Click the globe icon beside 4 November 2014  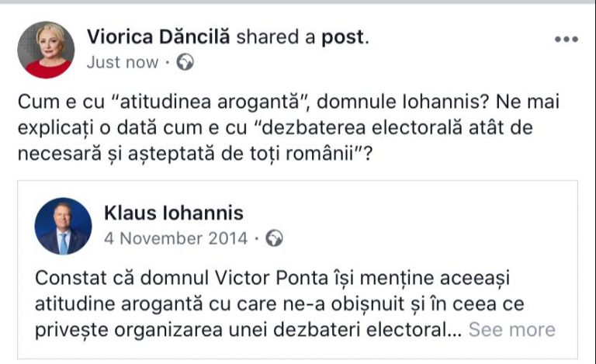[274, 239]
